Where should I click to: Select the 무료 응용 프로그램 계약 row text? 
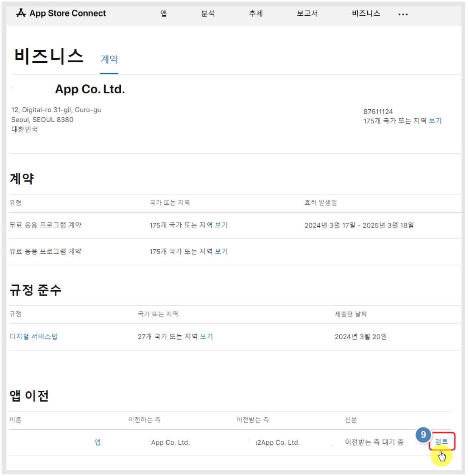[45, 225]
